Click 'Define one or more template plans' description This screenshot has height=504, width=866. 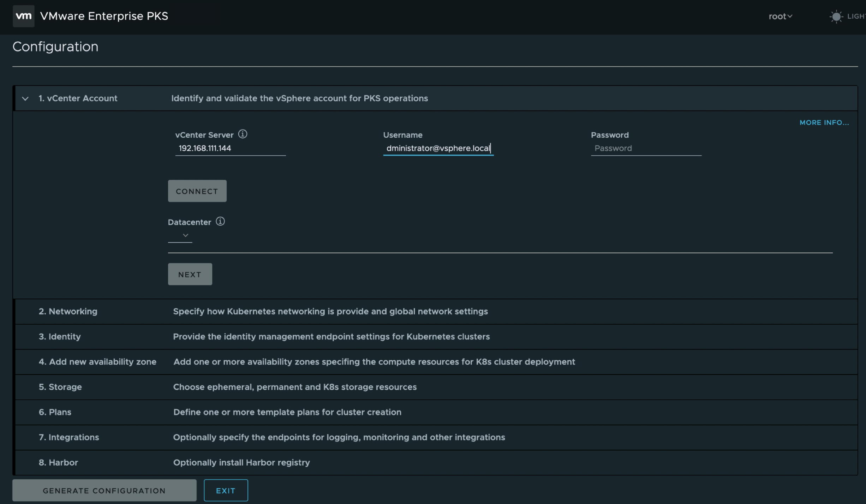[287, 412]
